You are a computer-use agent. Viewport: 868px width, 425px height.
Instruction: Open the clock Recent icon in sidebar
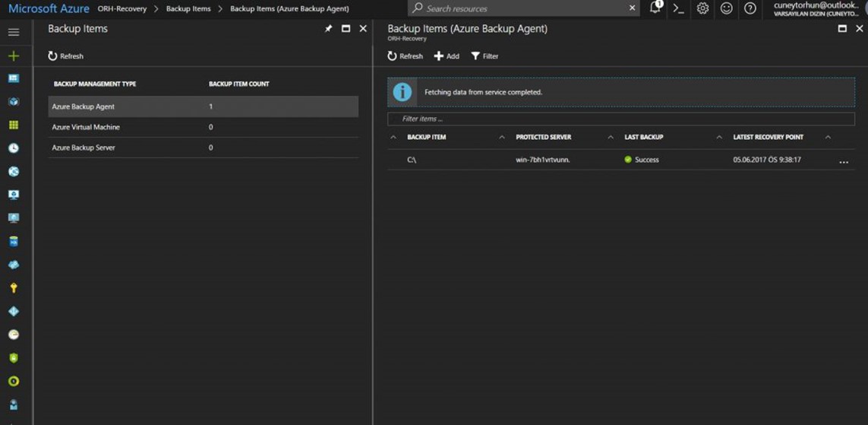pos(14,148)
